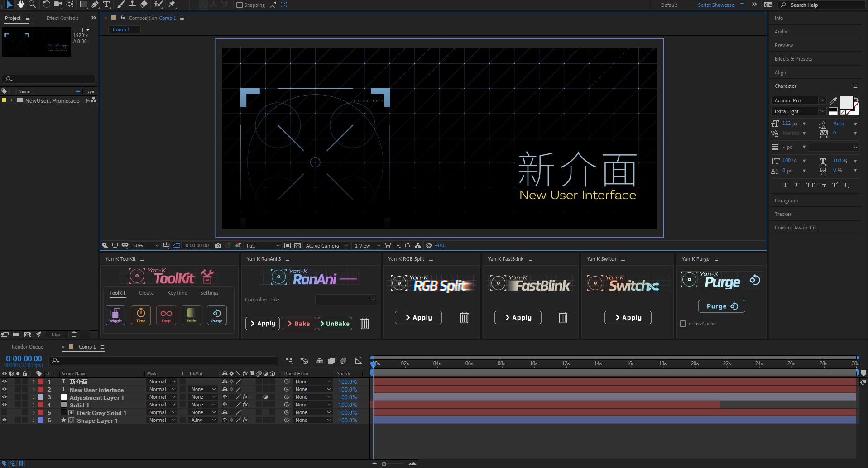Select the Horizontal Type tool
The width and height of the screenshot is (868, 468).
pos(106,5)
